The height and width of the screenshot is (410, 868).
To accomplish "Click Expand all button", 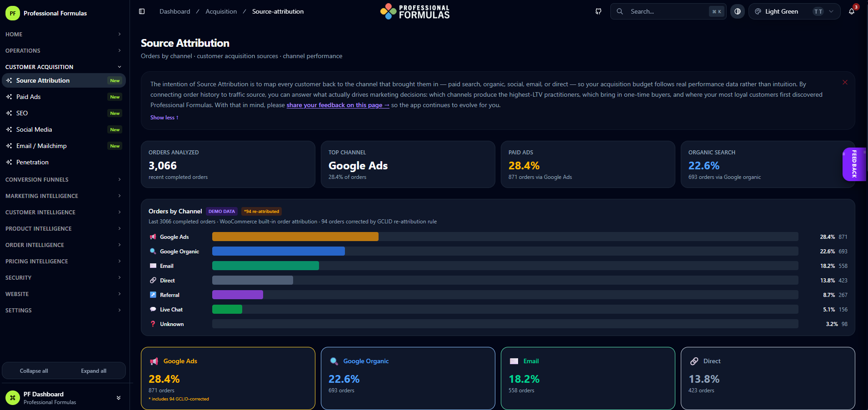I will click(94, 371).
